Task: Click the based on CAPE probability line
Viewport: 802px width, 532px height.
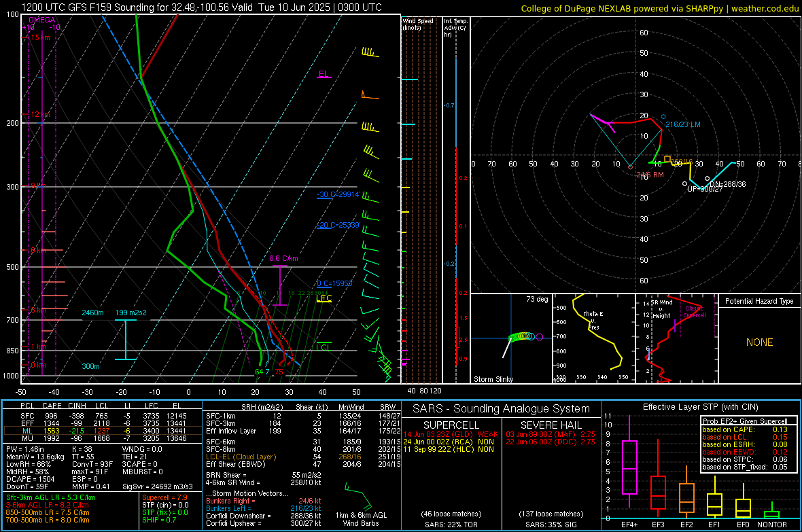Action: coord(745,429)
